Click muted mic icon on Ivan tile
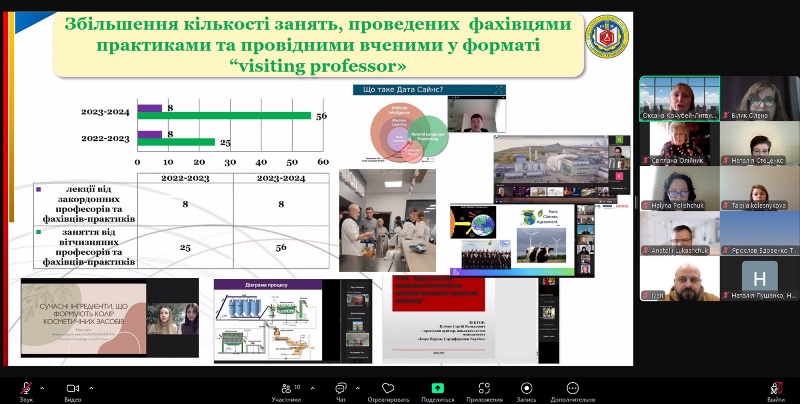Viewport: 800px width, 404px height. [646, 295]
